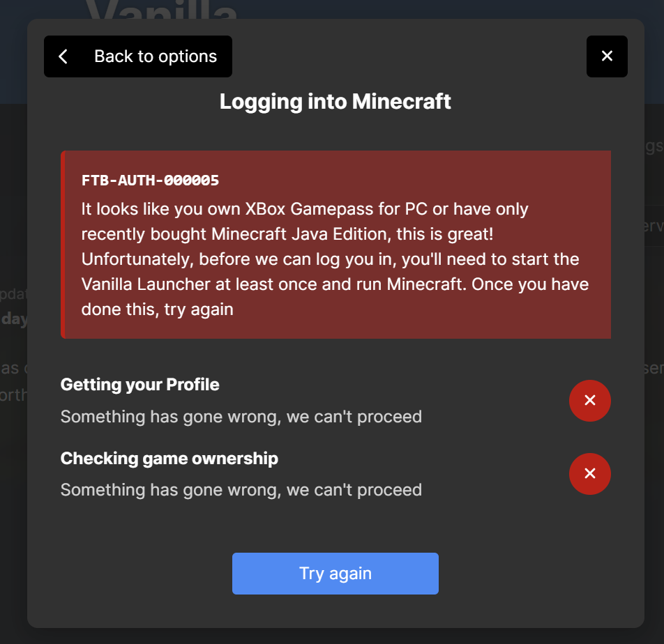The width and height of the screenshot is (664, 644).
Task: Click the Something has gone wrong ownership message
Action: tap(241, 489)
